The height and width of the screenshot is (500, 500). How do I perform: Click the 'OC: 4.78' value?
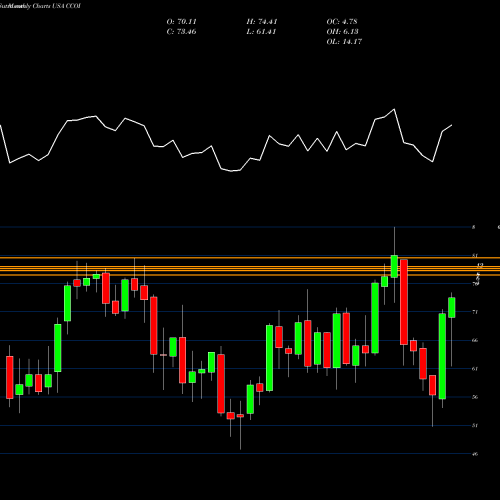pyautogui.click(x=342, y=22)
